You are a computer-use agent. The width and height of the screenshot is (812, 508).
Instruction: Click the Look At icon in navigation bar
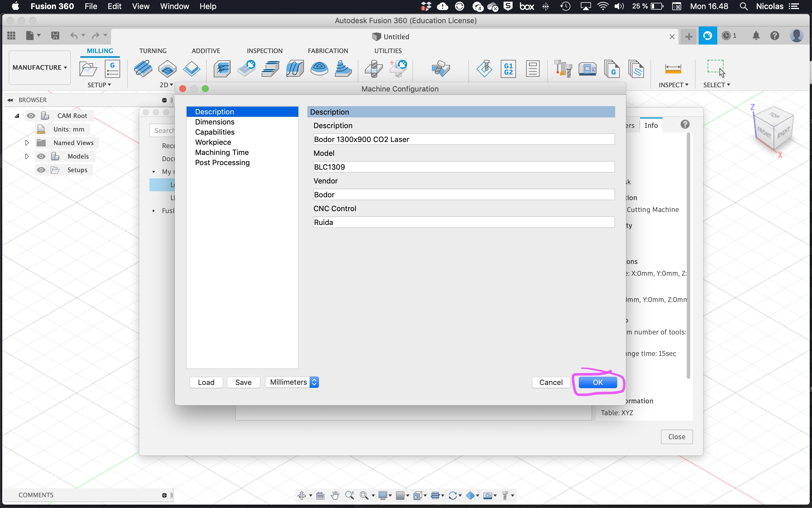point(320,495)
